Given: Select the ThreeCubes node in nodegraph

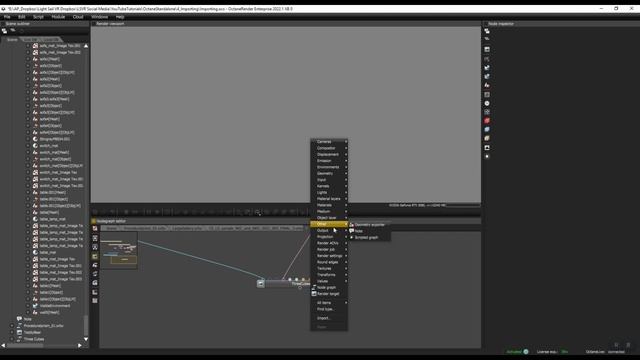Looking at the screenshot, I should click(x=283, y=283).
